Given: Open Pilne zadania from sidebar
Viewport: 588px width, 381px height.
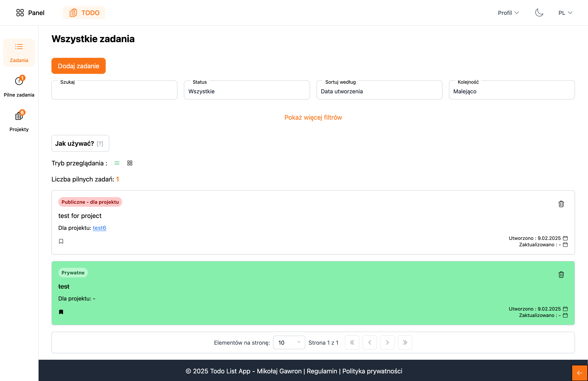Looking at the screenshot, I should (19, 86).
